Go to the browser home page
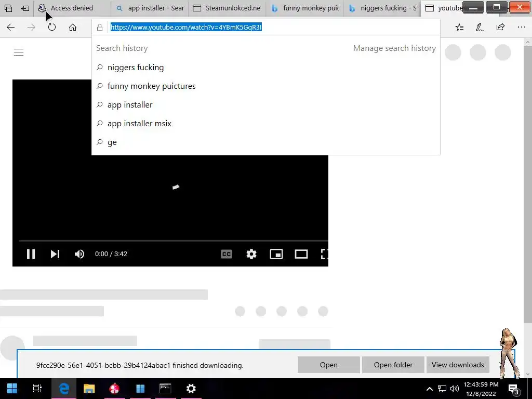The height and width of the screenshot is (399, 532). [x=73, y=27]
